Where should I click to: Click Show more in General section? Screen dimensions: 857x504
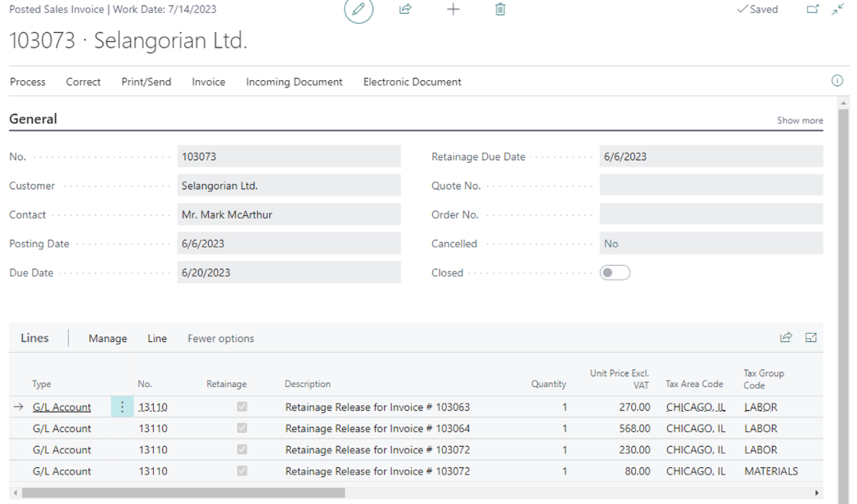click(x=799, y=120)
